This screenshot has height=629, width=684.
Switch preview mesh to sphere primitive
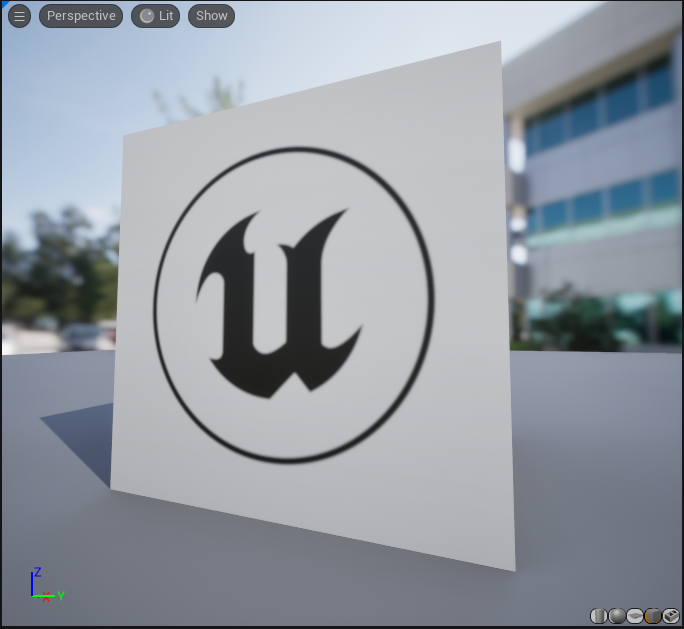point(617,616)
